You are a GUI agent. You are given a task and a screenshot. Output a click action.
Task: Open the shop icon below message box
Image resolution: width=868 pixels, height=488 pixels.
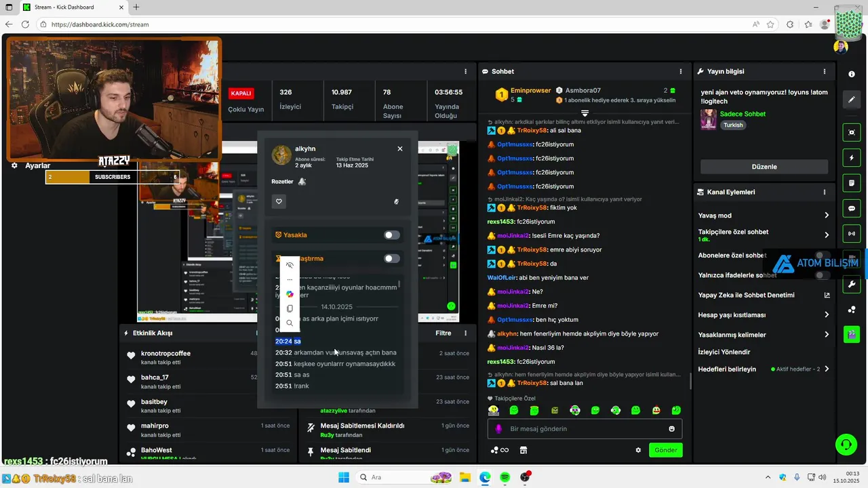pyautogui.click(x=524, y=450)
